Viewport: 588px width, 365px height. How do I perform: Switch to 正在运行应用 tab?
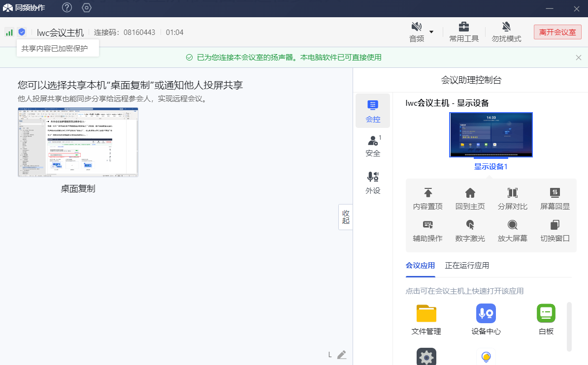click(x=467, y=266)
